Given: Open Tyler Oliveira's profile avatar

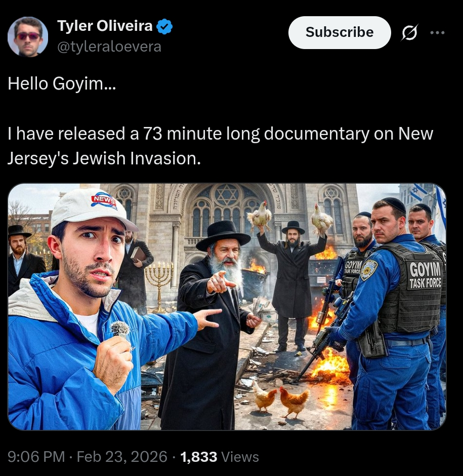Looking at the screenshot, I should click(x=28, y=37).
